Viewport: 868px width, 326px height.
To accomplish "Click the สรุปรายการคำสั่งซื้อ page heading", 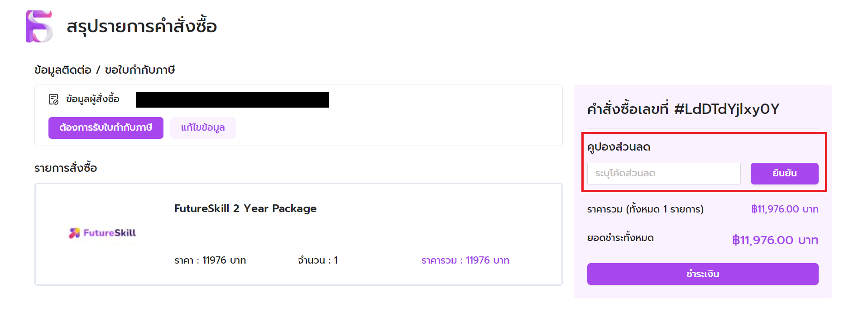I will pos(142,26).
